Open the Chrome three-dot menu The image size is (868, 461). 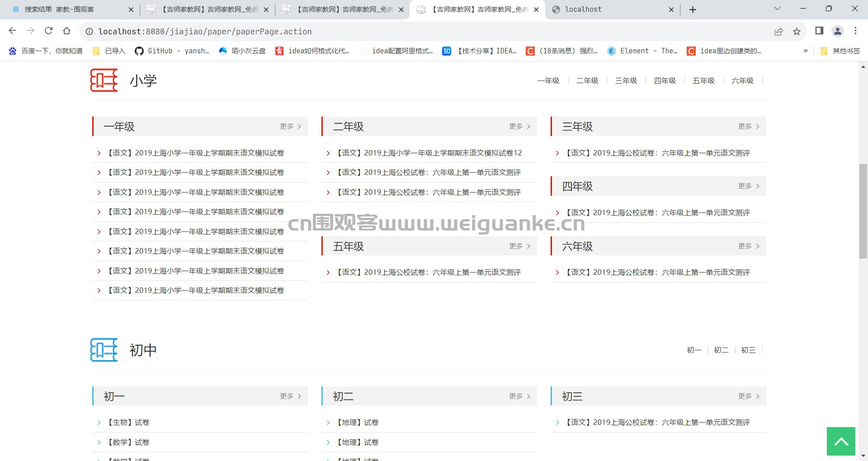(x=855, y=31)
